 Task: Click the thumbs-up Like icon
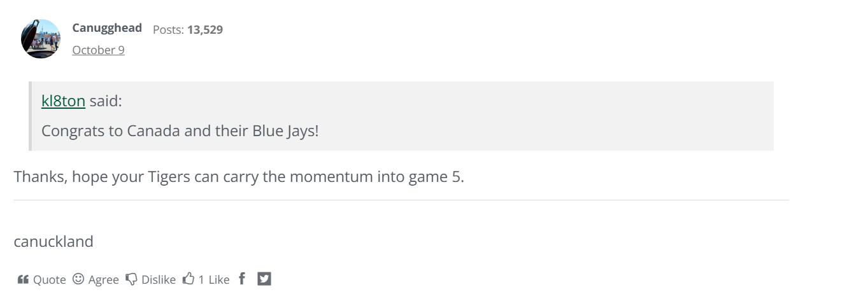tap(189, 279)
